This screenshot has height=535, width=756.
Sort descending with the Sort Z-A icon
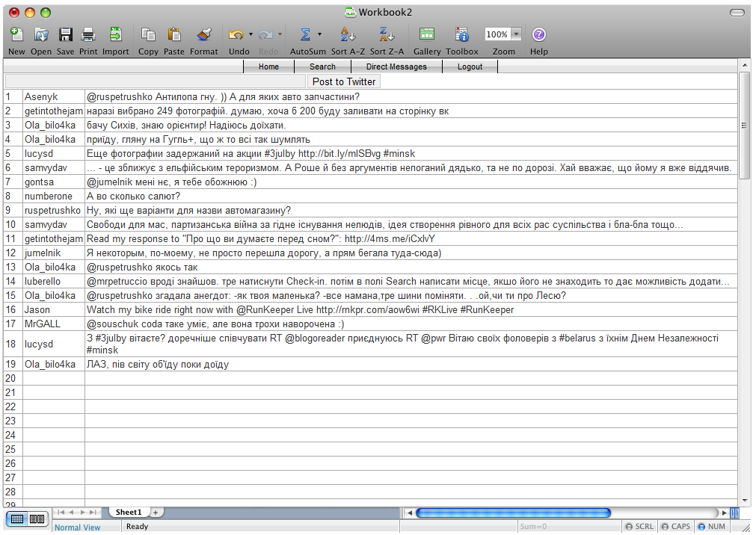[387, 34]
